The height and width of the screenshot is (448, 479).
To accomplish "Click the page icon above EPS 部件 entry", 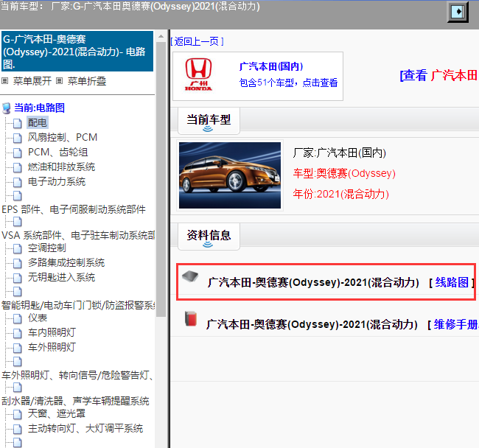I will [x=18, y=195].
